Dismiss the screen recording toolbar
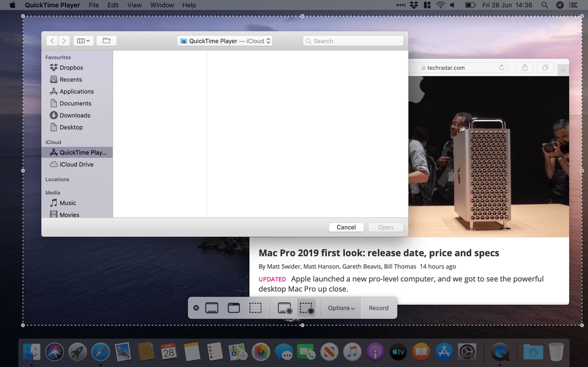The image size is (588, 367). click(x=196, y=308)
